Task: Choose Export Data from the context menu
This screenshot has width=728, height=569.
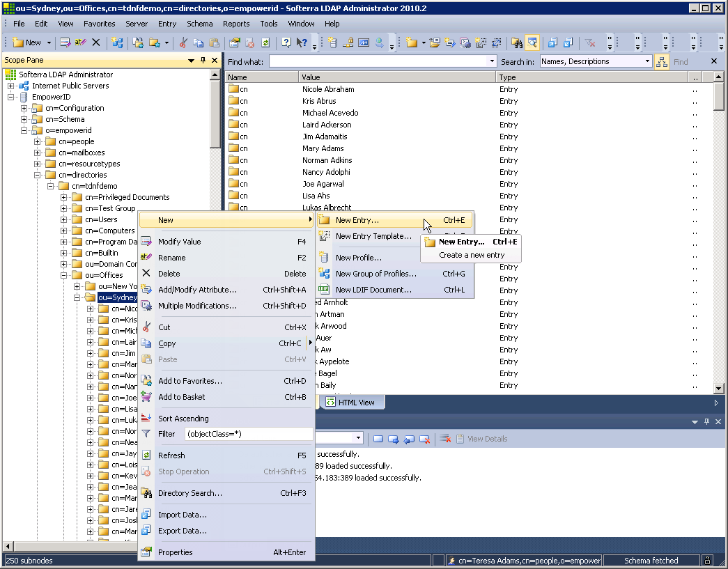Action: coord(182,531)
